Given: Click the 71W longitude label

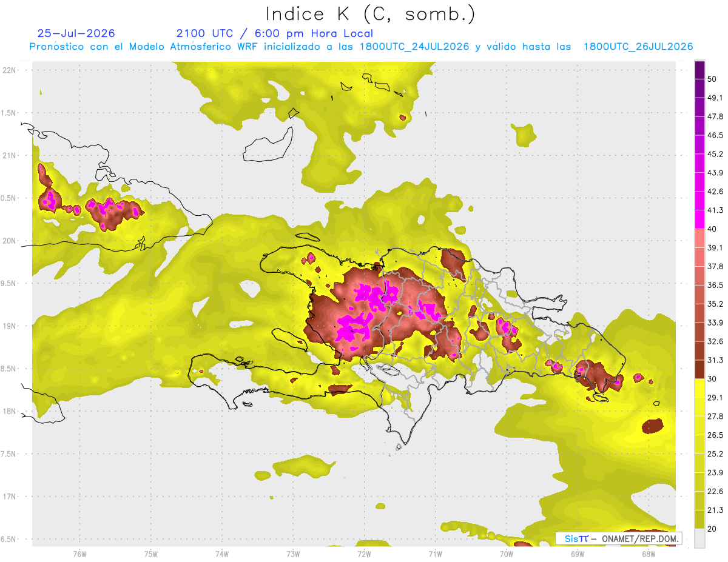Looking at the screenshot, I should [x=435, y=554].
